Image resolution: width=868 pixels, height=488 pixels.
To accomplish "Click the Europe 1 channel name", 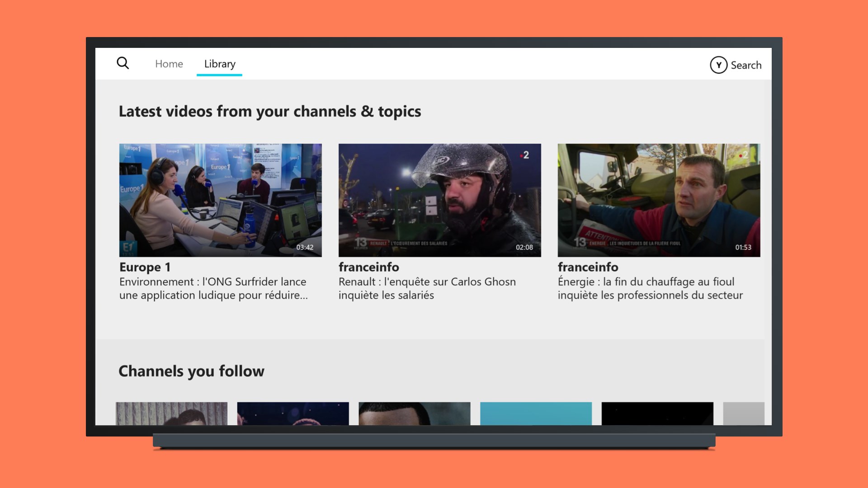I will (145, 267).
